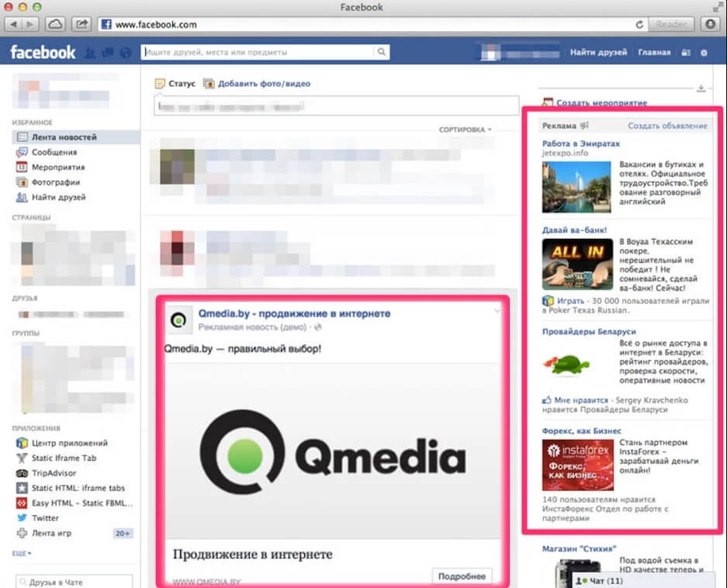Click the Давай ва-банк! ad title
This screenshot has width=727, height=588.
(x=574, y=230)
